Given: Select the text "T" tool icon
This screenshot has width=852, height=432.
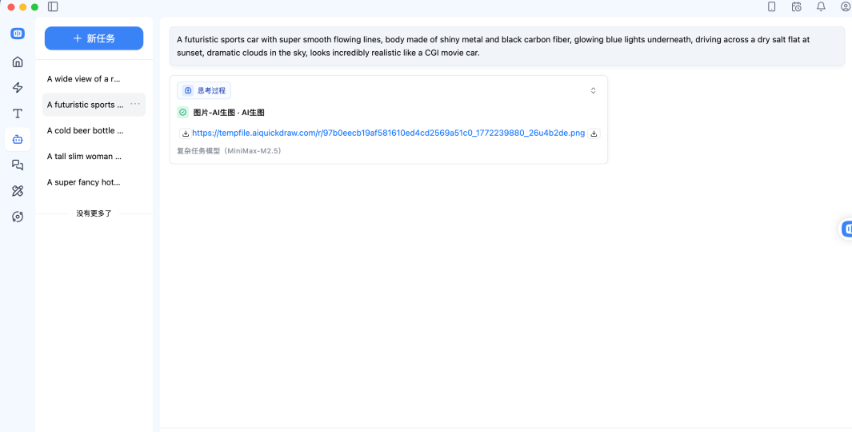Looking at the screenshot, I should [x=17, y=114].
